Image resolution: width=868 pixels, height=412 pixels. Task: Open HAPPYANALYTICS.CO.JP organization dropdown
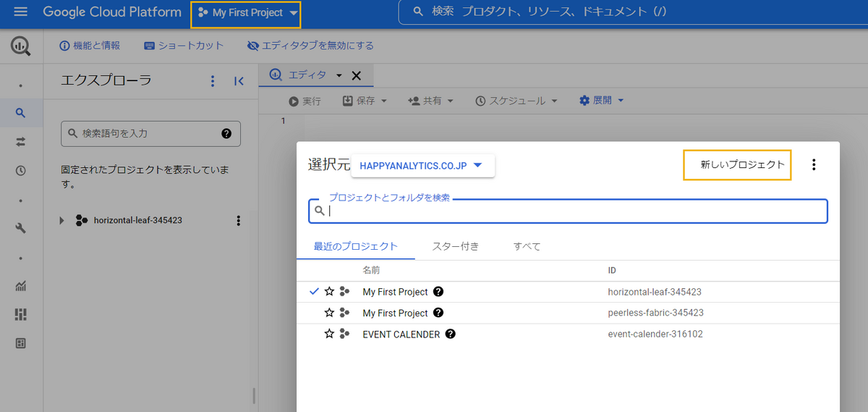coord(422,165)
